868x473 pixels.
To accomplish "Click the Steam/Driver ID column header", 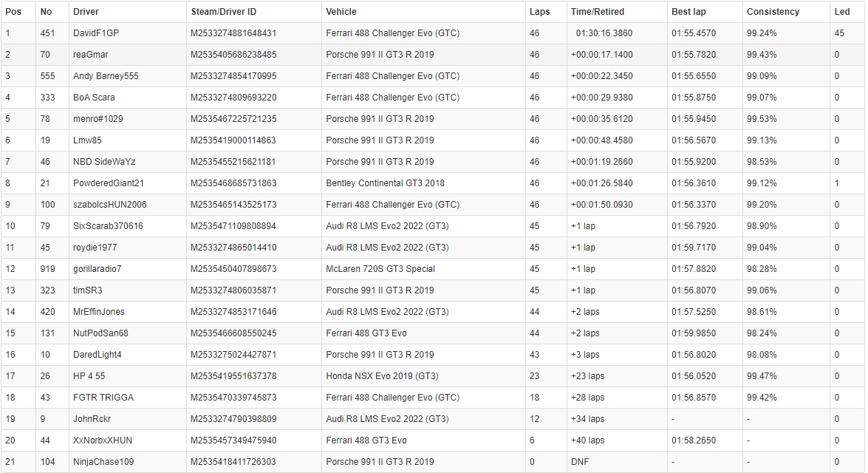I will pyautogui.click(x=224, y=12).
